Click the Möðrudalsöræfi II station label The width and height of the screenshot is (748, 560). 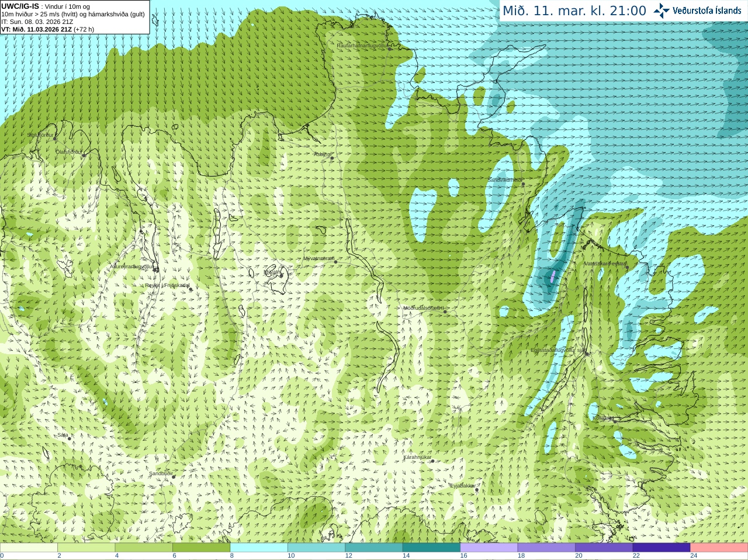coord(424,308)
